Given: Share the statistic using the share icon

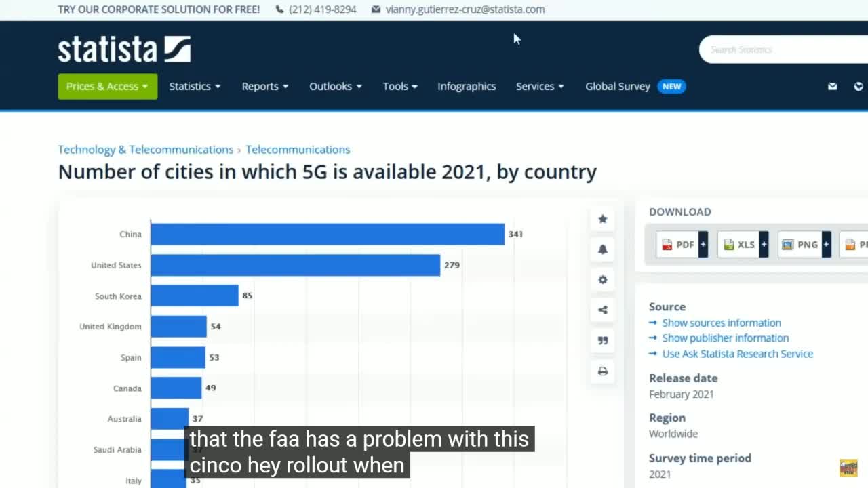Looking at the screenshot, I should (602, 310).
